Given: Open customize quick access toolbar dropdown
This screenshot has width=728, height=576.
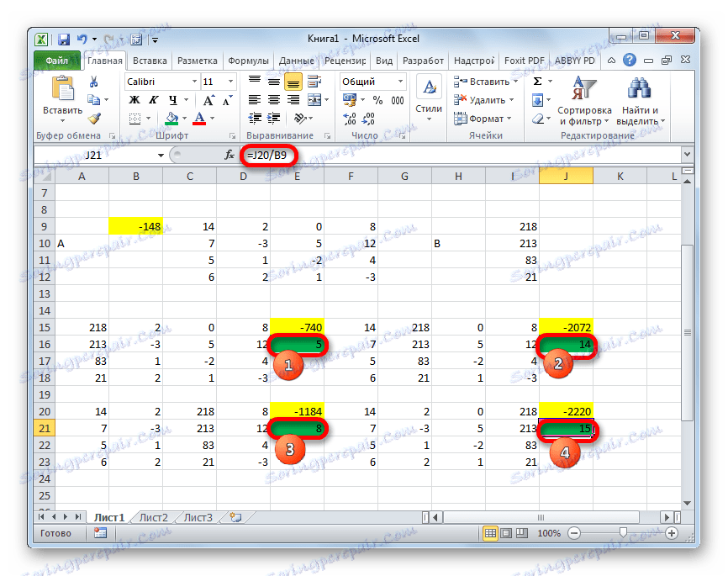Looking at the screenshot, I should pyautogui.click(x=155, y=40).
